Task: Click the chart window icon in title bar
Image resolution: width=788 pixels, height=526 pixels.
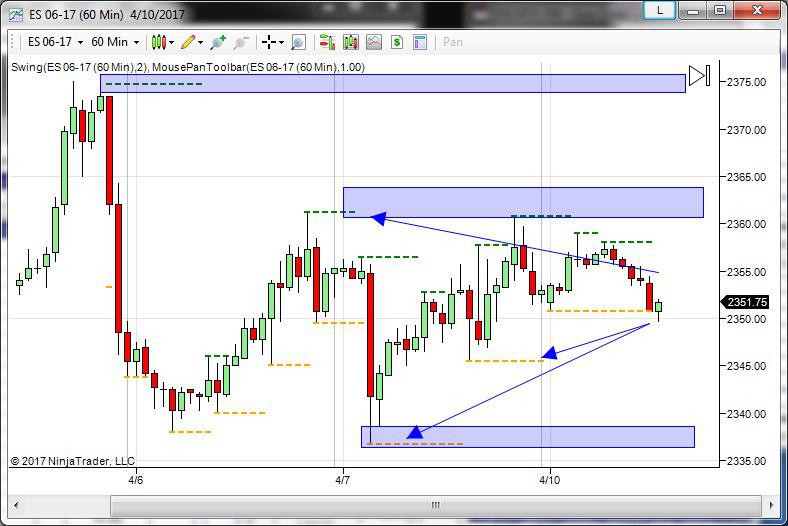Action: pyautogui.click(x=16, y=15)
